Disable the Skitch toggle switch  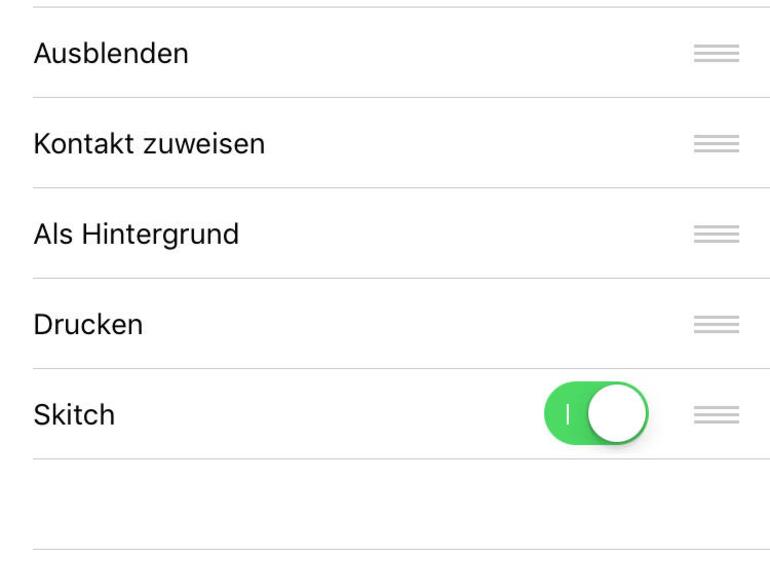click(596, 413)
